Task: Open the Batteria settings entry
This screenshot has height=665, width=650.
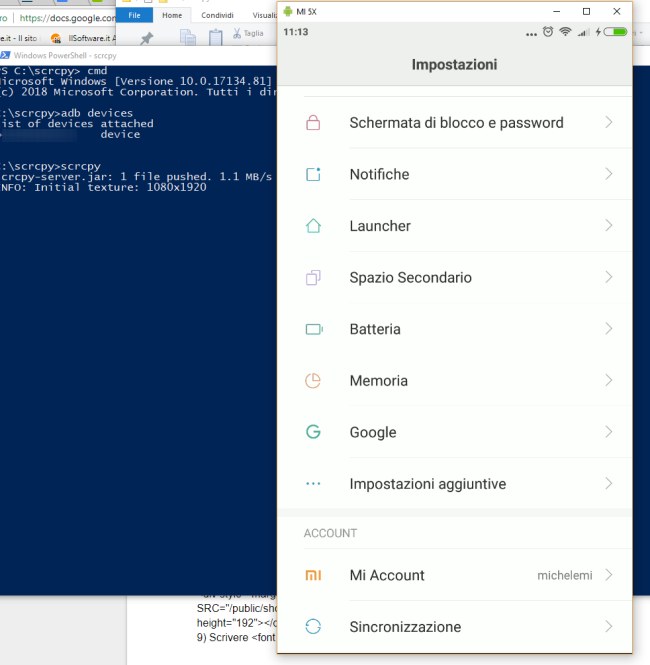Action: tap(455, 329)
